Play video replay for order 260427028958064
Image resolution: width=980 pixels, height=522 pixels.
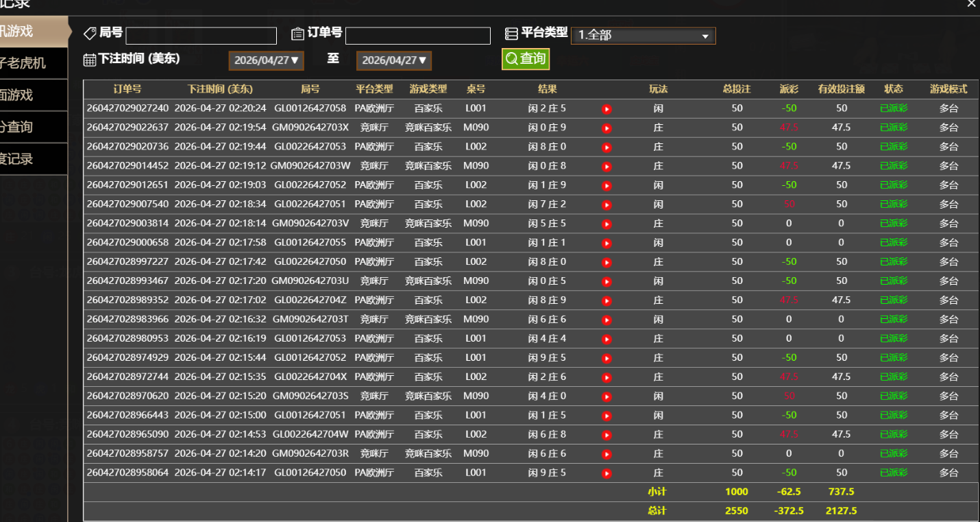607,474
